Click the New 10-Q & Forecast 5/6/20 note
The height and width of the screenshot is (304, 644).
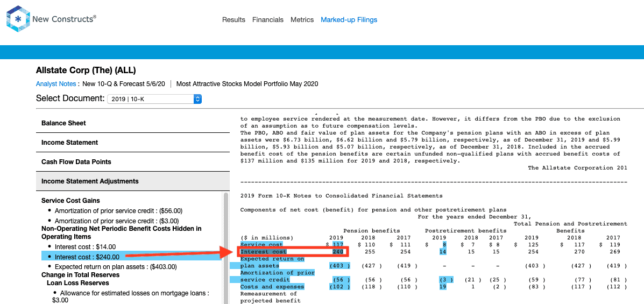[124, 84]
